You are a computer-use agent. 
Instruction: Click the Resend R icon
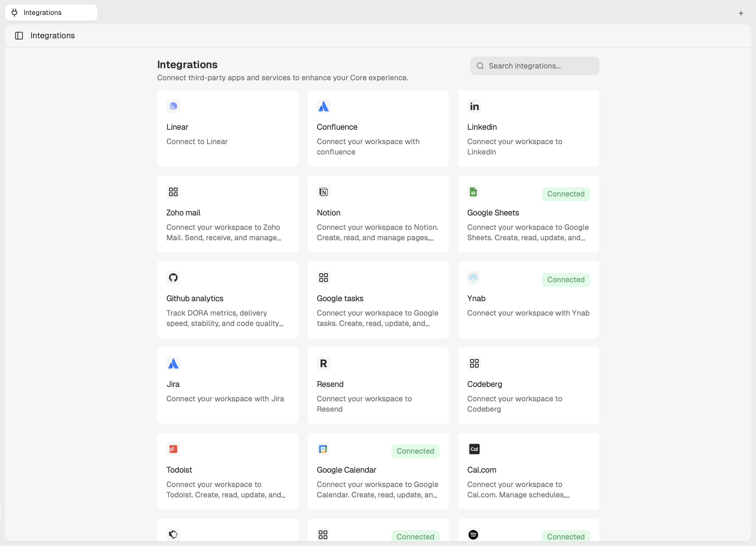tap(323, 363)
